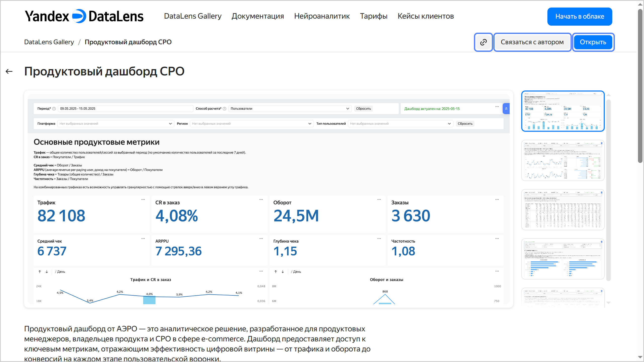Image resolution: width=644 pixels, height=362 pixels.
Task: Click the Период help question-mark icon
Action: [54, 109]
